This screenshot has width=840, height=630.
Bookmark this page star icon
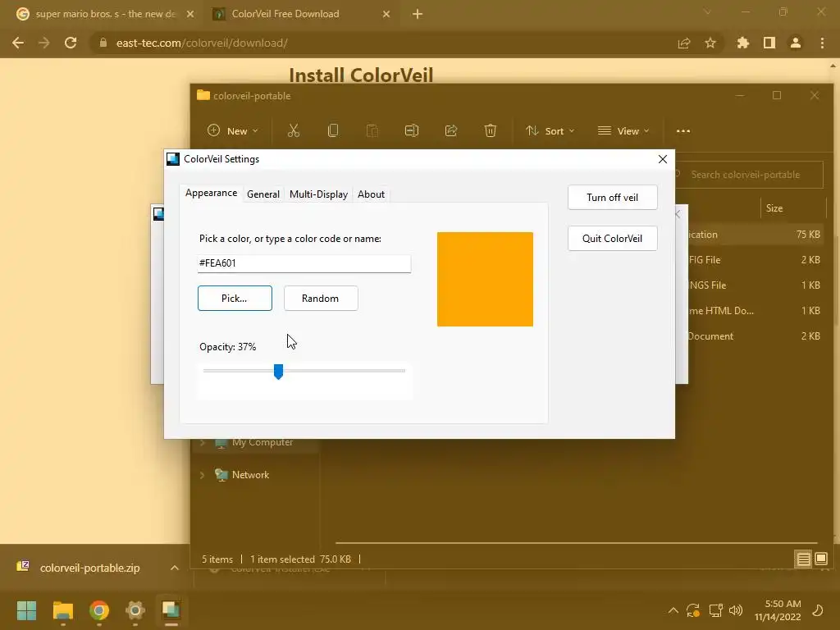710,43
